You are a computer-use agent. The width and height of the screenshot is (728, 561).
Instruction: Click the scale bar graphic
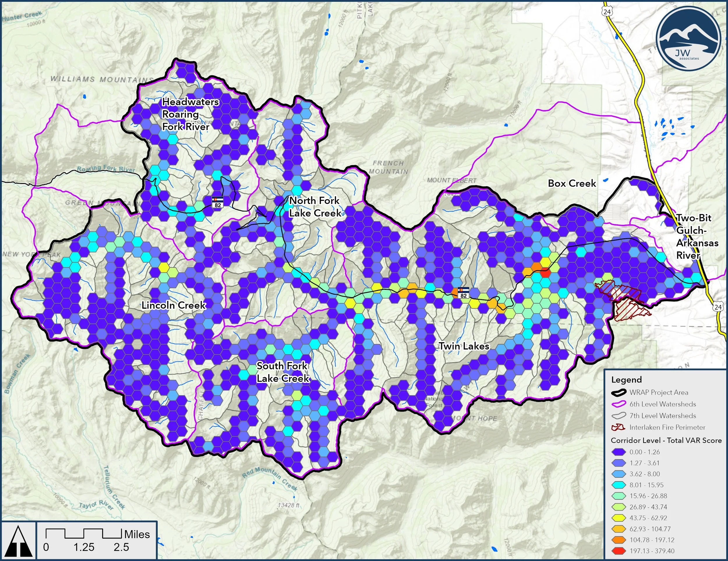84,533
